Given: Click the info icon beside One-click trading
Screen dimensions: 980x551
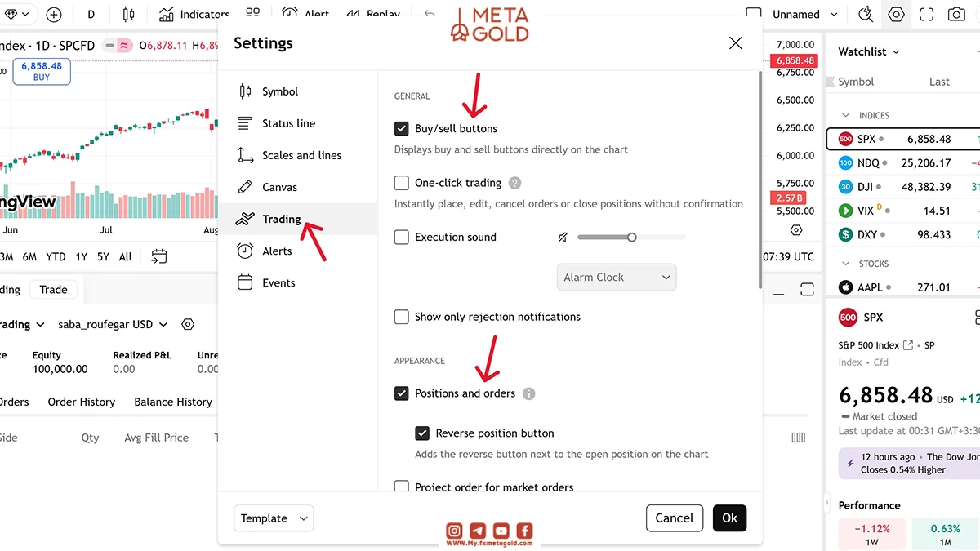Looking at the screenshot, I should (x=515, y=183).
